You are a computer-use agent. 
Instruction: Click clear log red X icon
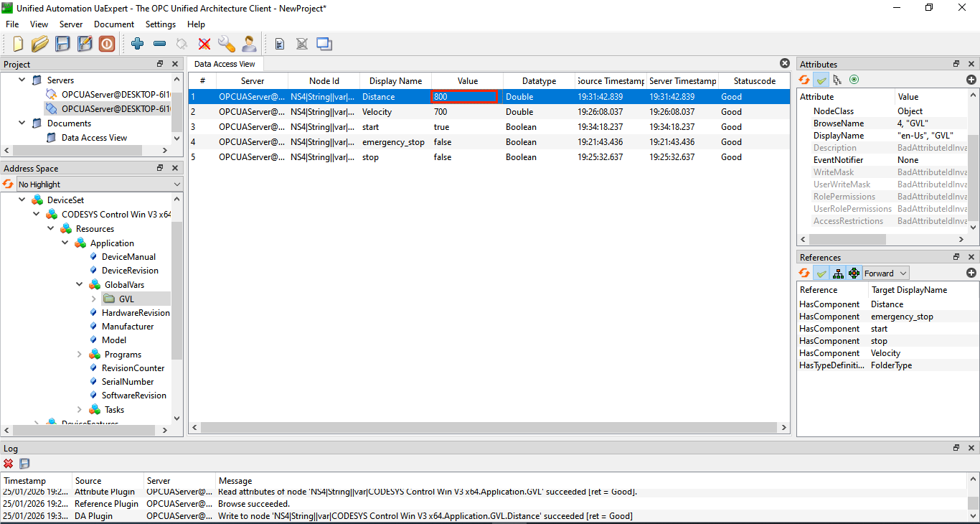pos(9,464)
